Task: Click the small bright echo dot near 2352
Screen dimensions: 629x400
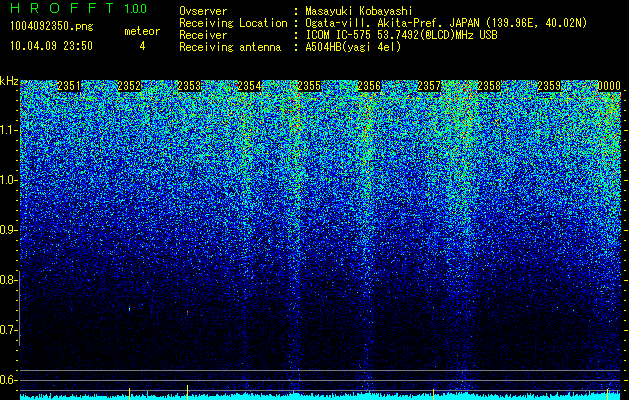Action: tap(130, 309)
